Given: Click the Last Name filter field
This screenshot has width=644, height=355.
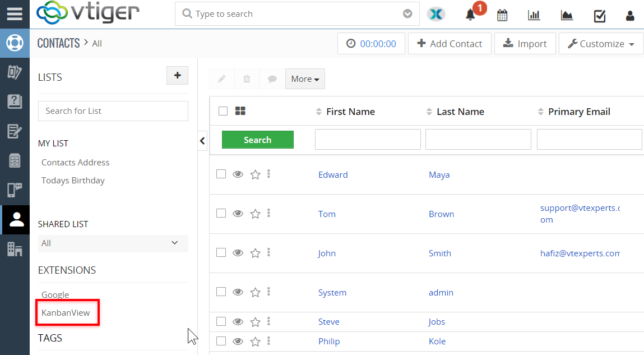Looking at the screenshot, I should click(478, 139).
